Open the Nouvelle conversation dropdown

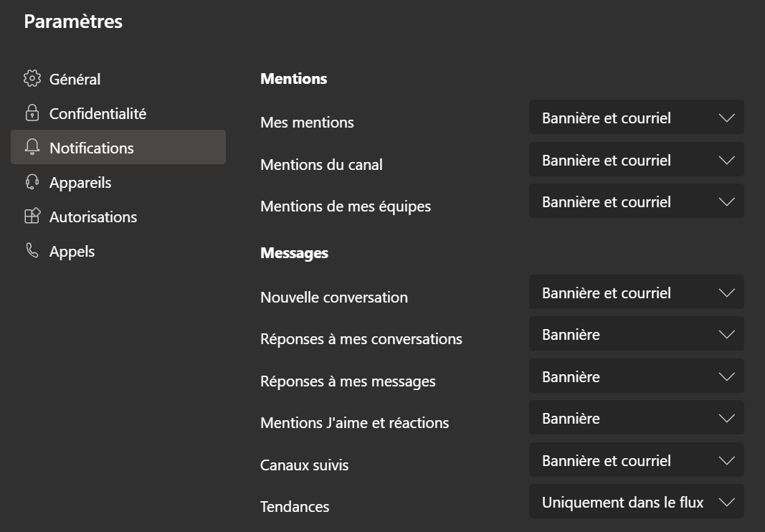pos(636,293)
